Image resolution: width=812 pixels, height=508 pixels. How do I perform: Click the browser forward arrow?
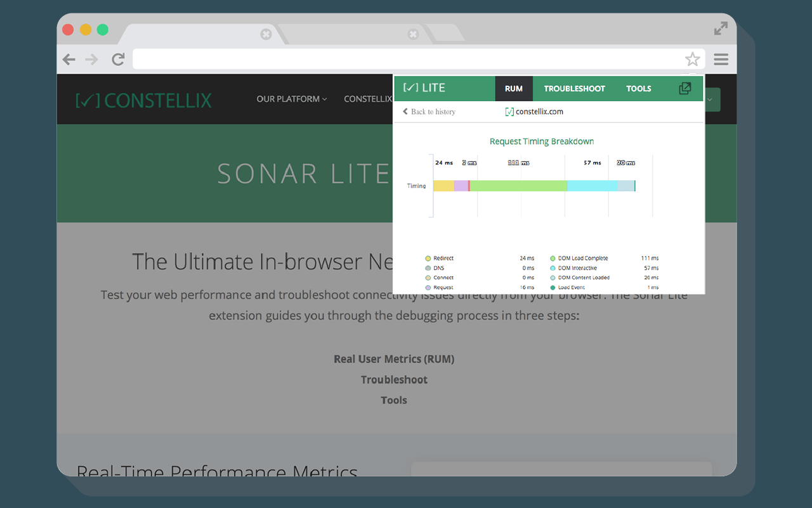click(92, 60)
